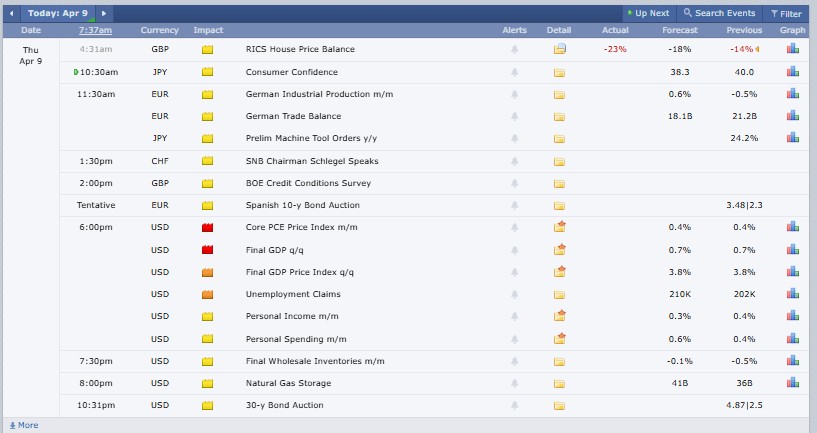Open detail folder for German Trade Balance
817x433 pixels.
[x=559, y=116]
